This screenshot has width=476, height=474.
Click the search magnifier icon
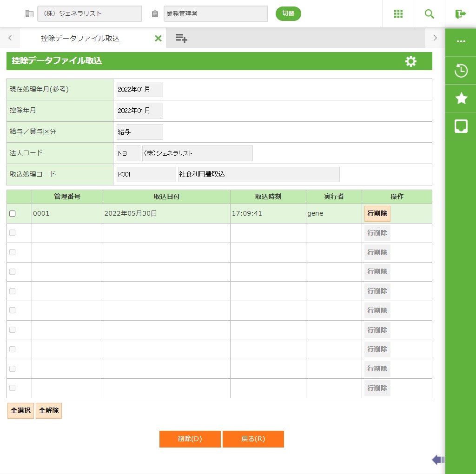(430, 14)
